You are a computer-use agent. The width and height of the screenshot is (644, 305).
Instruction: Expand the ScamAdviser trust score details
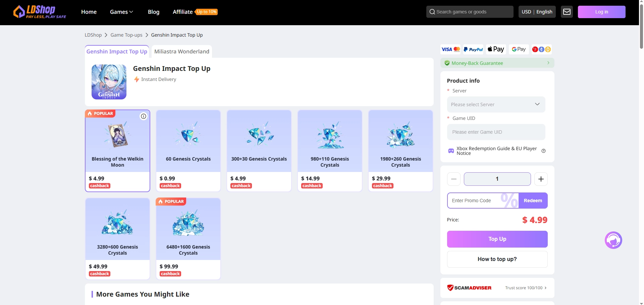coord(526,288)
